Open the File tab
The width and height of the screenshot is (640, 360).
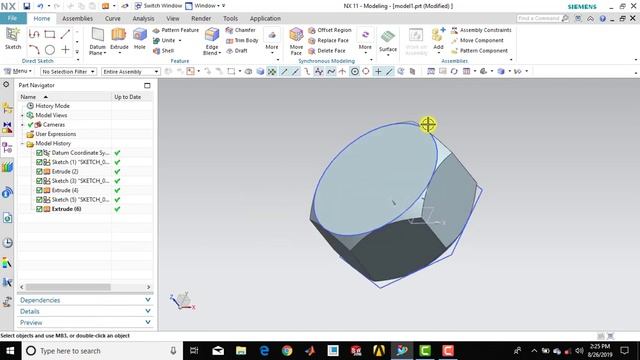13,18
